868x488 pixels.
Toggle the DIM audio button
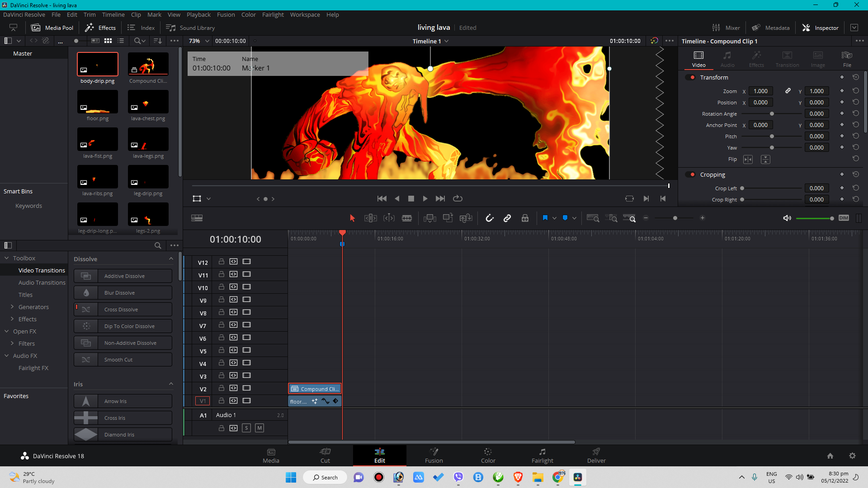[844, 218]
